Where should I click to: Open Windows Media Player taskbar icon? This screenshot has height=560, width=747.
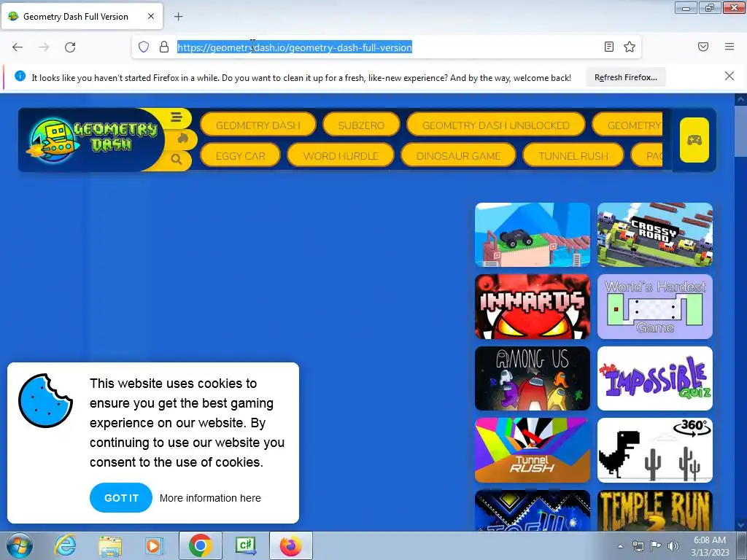(155, 545)
